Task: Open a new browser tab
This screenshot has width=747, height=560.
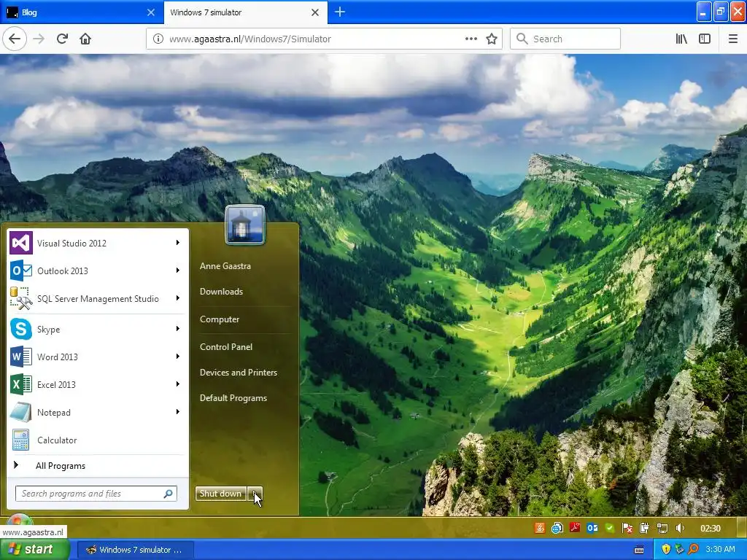Action: point(340,12)
